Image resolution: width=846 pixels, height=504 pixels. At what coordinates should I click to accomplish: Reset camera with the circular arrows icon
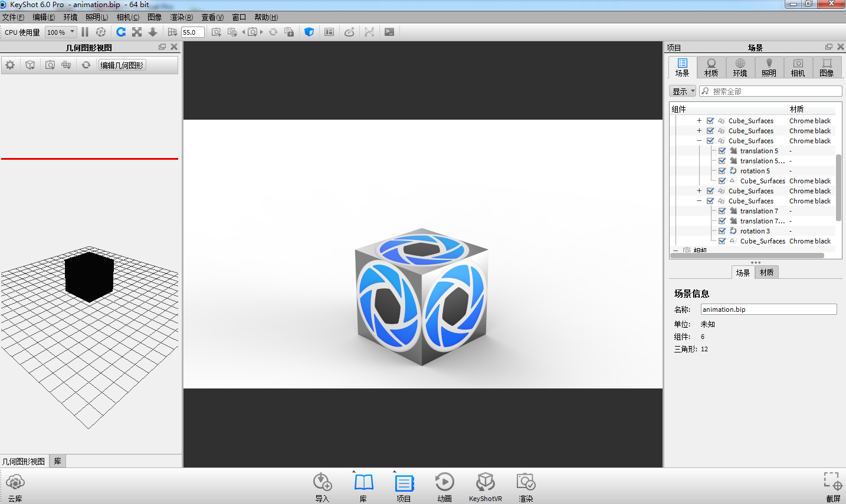pyautogui.click(x=273, y=32)
